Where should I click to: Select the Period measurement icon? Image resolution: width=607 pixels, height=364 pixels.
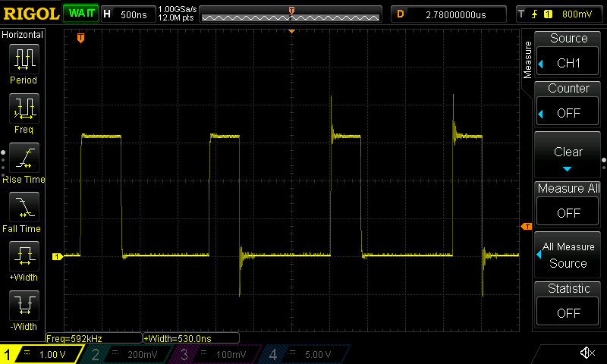pyautogui.click(x=23, y=59)
